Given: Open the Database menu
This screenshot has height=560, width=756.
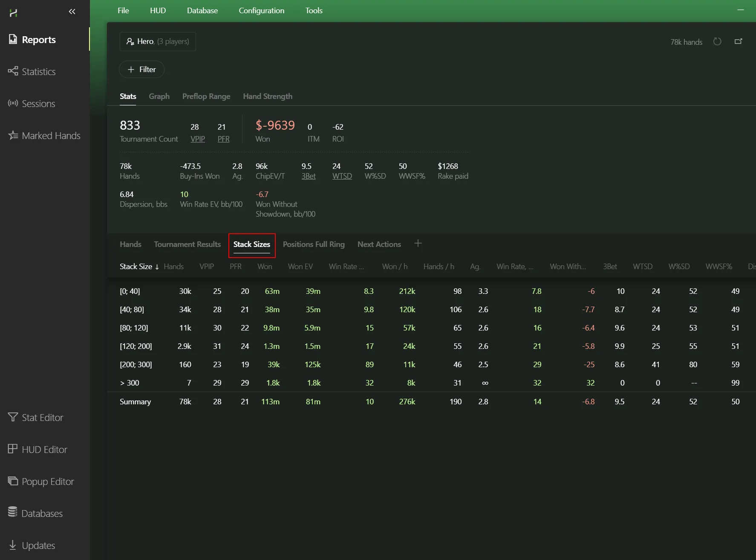Looking at the screenshot, I should [202, 11].
